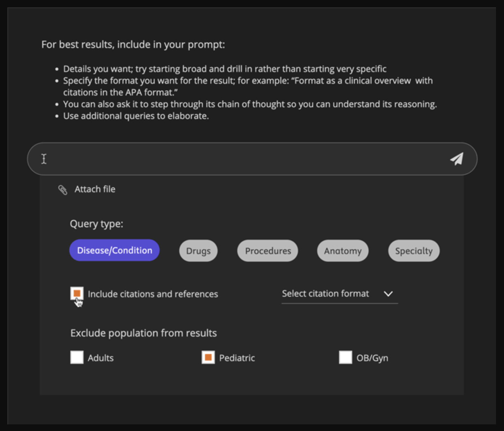Image resolution: width=504 pixels, height=431 pixels.
Task: Click the Include citations and references label
Action: [153, 294]
